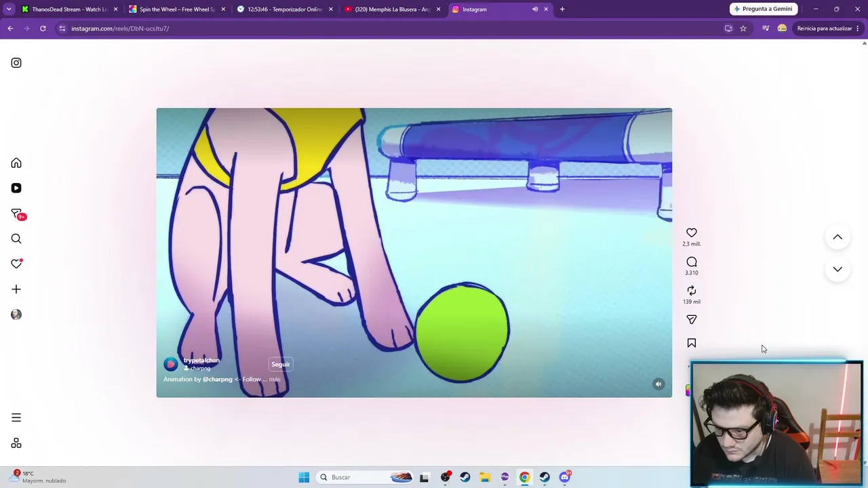Open the @charpng mention in caption
The image size is (868, 488).
[x=218, y=380]
